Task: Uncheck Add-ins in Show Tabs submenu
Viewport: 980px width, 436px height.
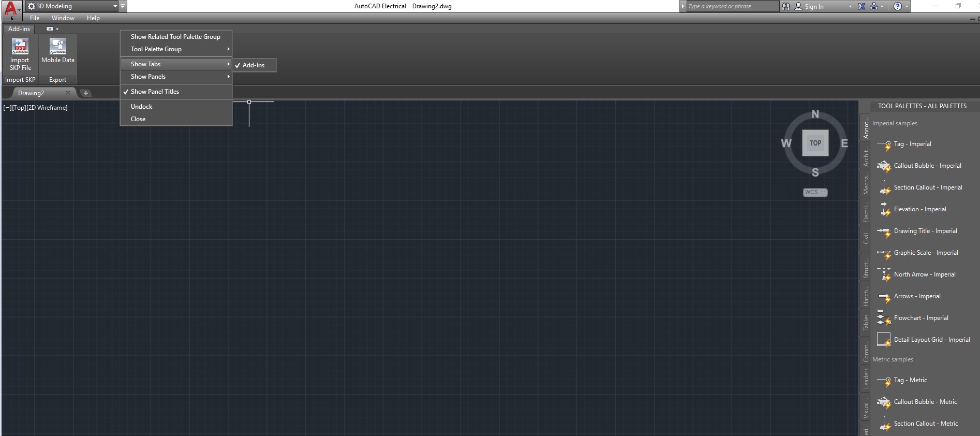Action: (x=254, y=65)
